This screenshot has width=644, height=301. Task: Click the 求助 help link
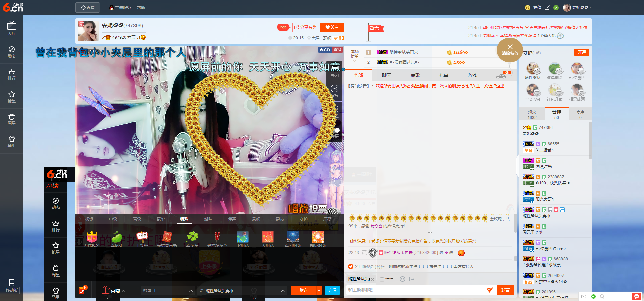coord(141,8)
